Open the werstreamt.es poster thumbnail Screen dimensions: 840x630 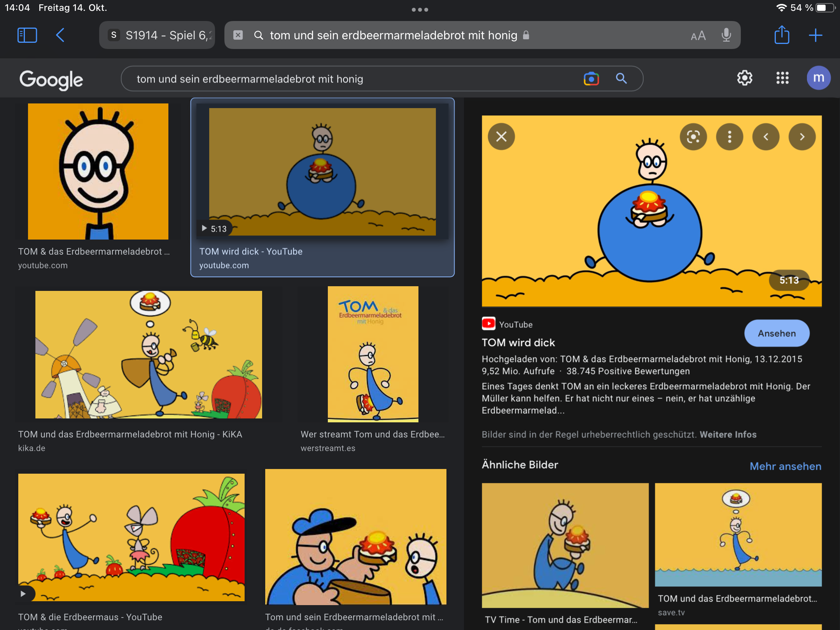coord(373,354)
